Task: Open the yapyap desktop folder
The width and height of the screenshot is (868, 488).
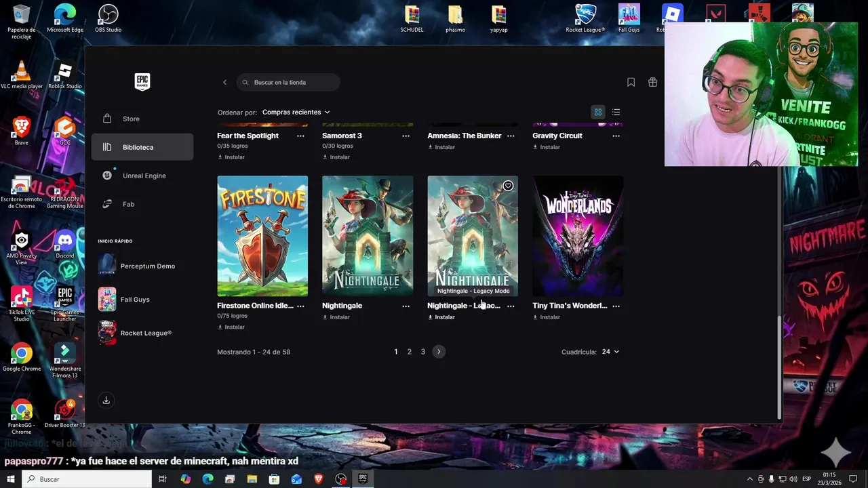Action: (x=499, y=19)
